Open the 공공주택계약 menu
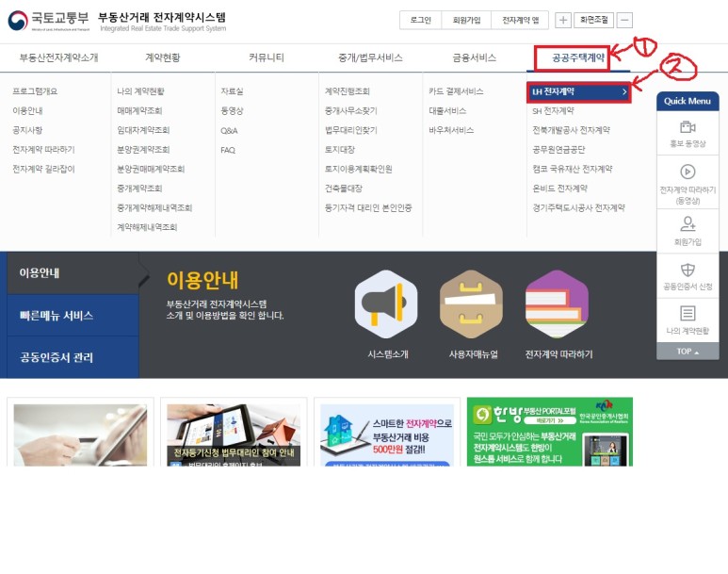Image resolution: width=728 pixels, height=574 pixels. [578, 58]
